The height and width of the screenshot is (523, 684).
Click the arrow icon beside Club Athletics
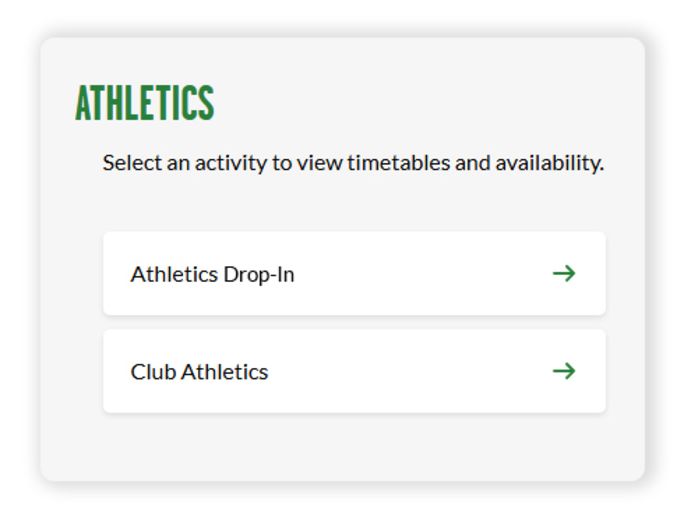[564, 371]
